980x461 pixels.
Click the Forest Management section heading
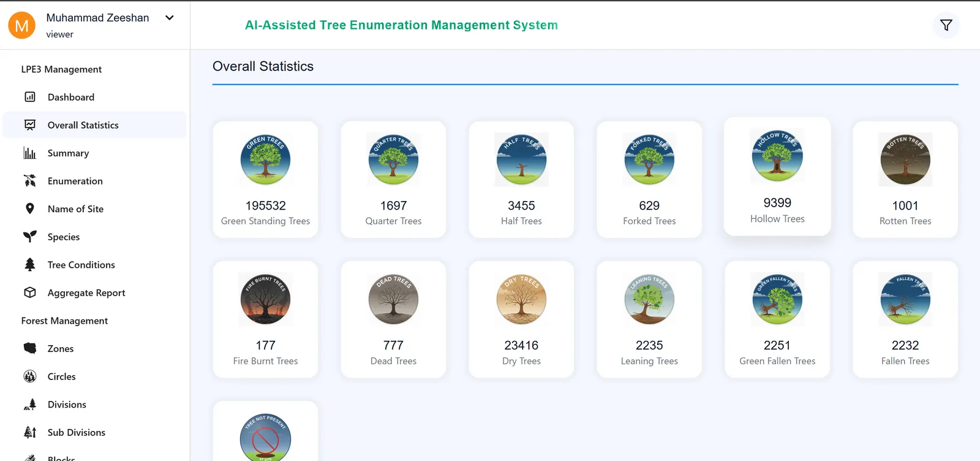64,321
